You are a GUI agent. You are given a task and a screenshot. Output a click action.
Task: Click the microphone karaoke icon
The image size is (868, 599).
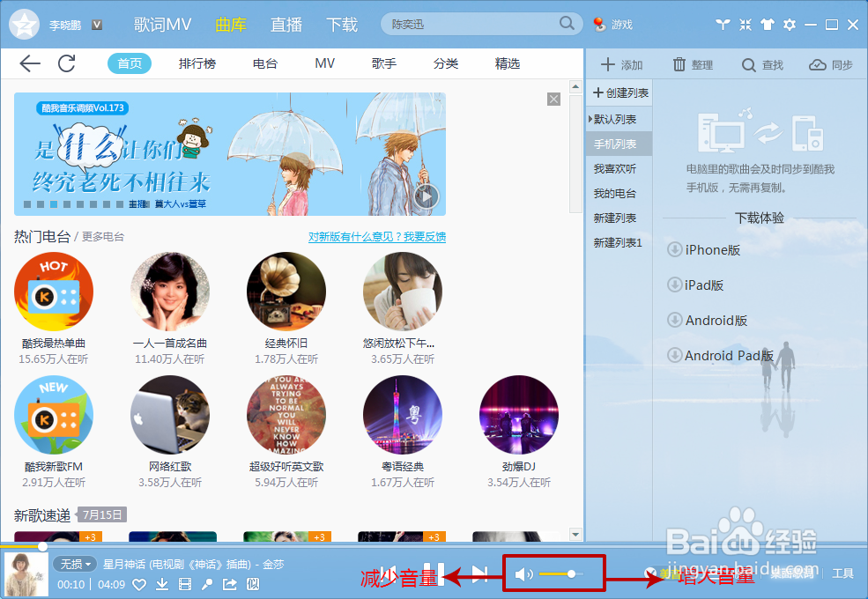tap(207, 585)
